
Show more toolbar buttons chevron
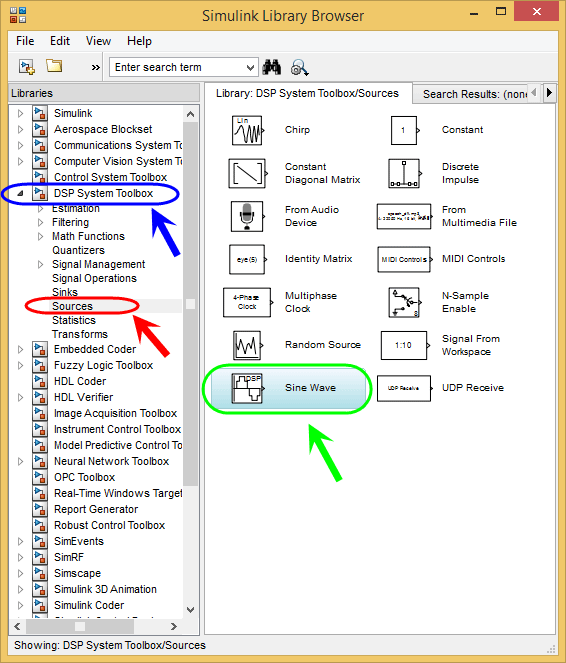coord(96,67)
